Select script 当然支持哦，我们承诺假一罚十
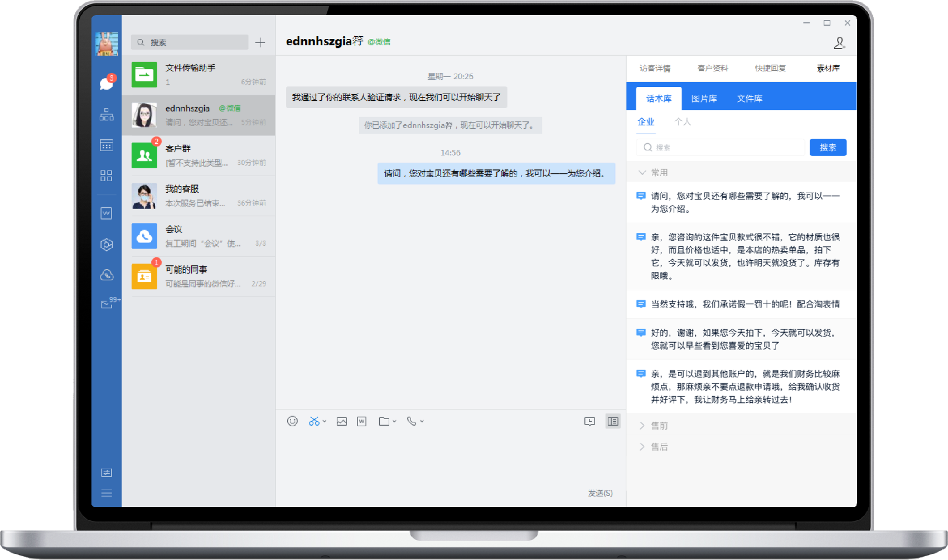This screenshot has height=560, width=948. pyautogui.click(x=742, y=304)
